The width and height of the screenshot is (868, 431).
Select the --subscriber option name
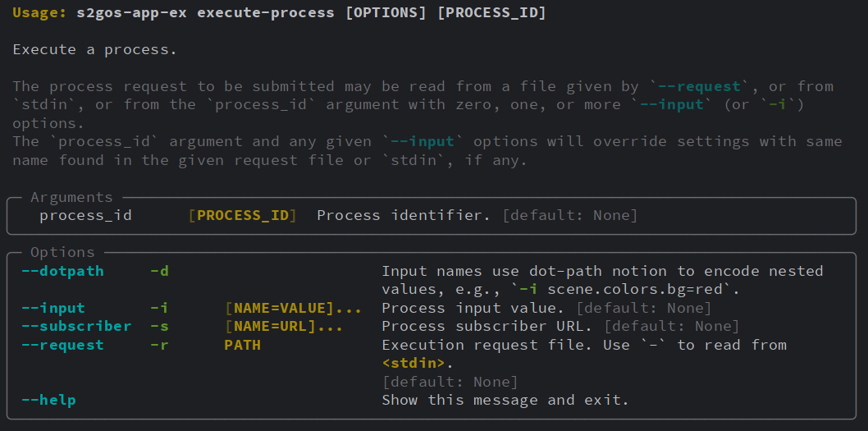[x=75, y=326]
